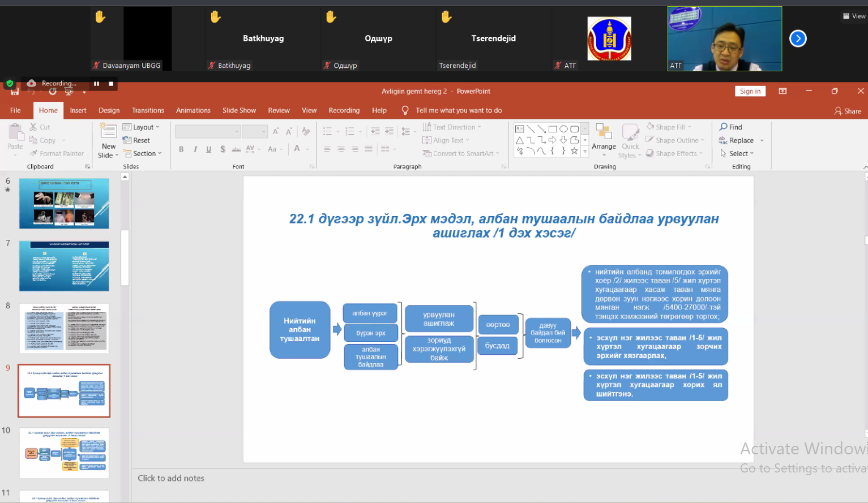Switch to the Transitions tab
This screenshot has height=503, width=868.
(148, 110)
